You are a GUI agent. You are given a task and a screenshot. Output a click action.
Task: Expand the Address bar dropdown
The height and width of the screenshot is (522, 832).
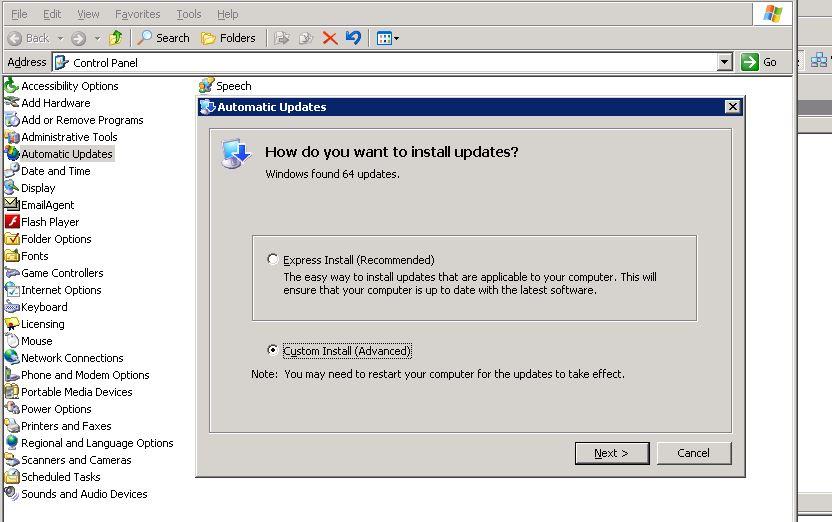(x=724, y=62)
